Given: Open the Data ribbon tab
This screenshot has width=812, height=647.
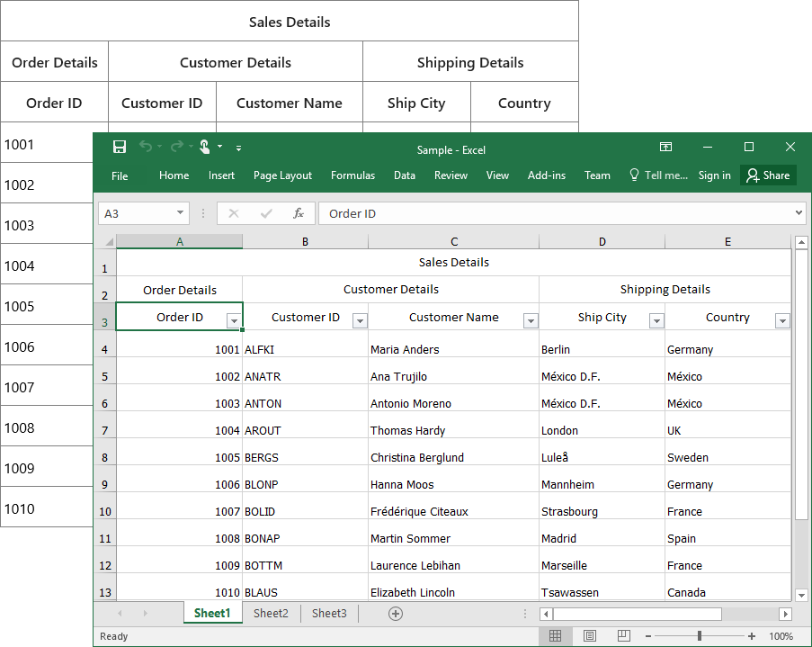Looking at the screenshot, I should point(405,175).
